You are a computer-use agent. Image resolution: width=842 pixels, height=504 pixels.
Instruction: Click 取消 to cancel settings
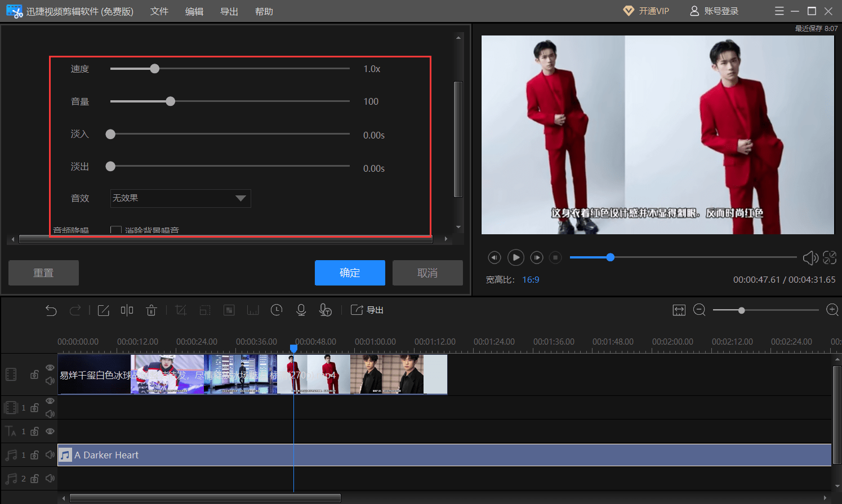point(427,273)
